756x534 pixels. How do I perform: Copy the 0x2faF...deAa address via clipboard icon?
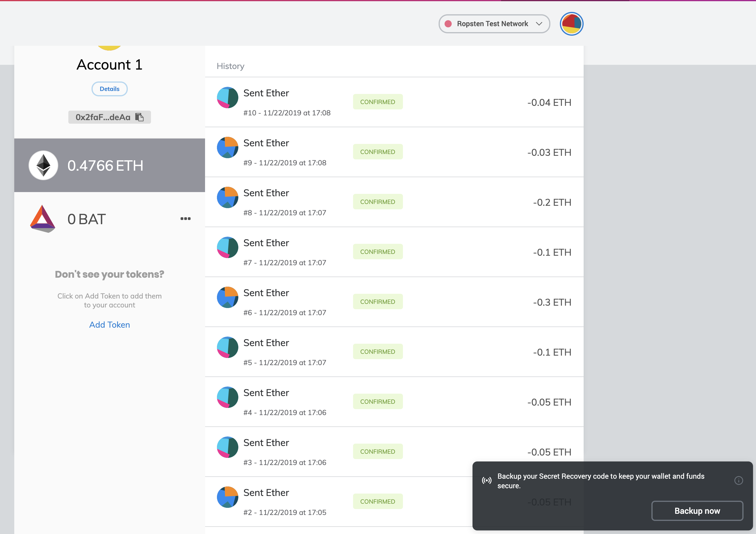tap(140, 117)
